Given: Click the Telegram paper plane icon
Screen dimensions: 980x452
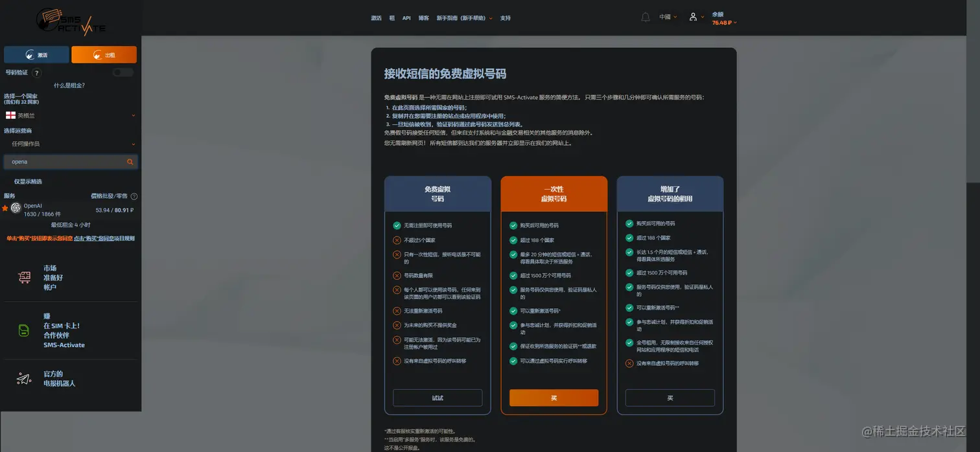Looking at the screenshot, I should pyautogui.click(x=24, y=379).
